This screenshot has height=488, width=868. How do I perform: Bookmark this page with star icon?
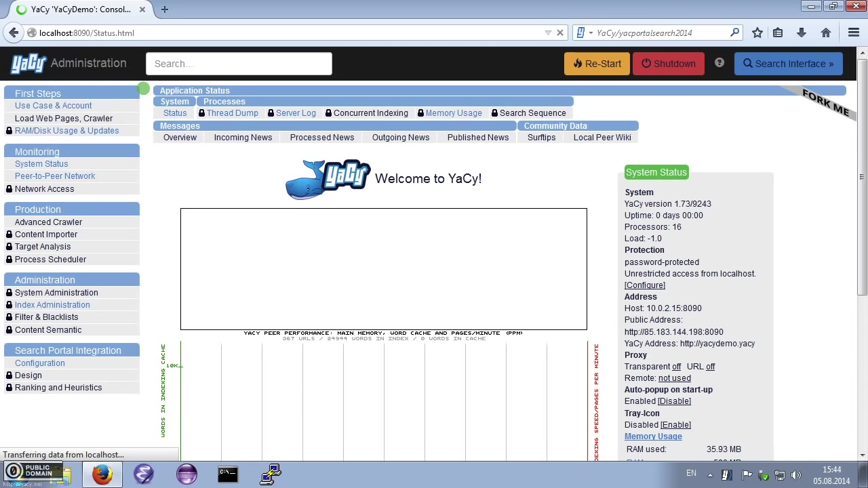[x=757, y=33]
